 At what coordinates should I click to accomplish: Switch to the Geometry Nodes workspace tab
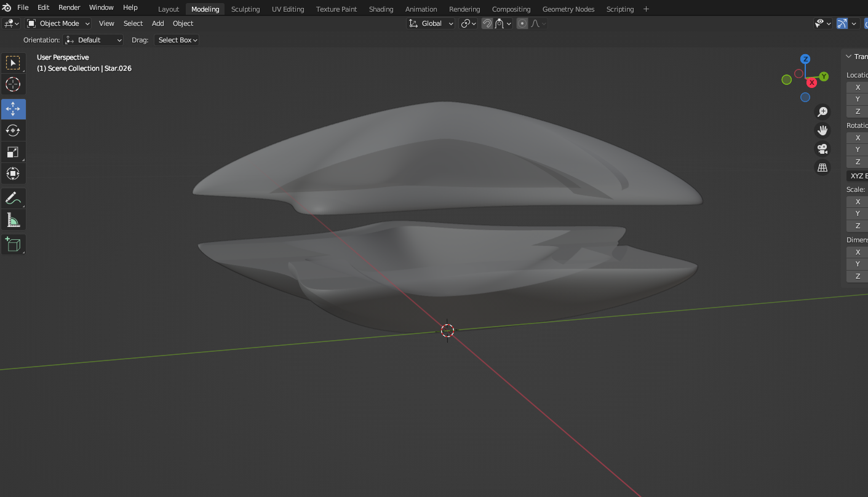568,9
